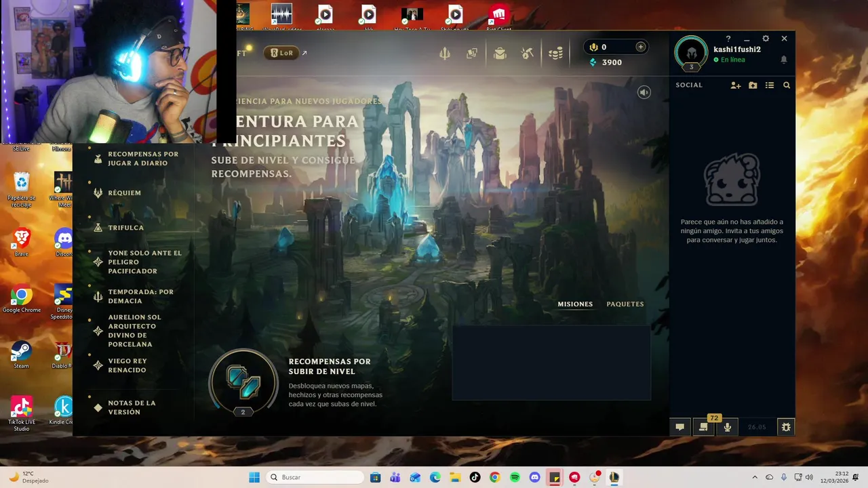Open the Crafting hammer icon
The image size is (868, 488).
(528, 54)
